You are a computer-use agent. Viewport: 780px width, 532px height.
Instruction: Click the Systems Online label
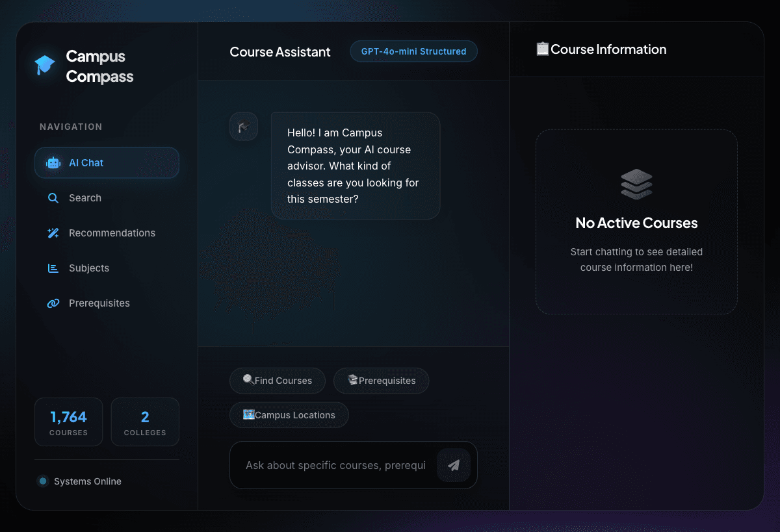tap(88, 481)
